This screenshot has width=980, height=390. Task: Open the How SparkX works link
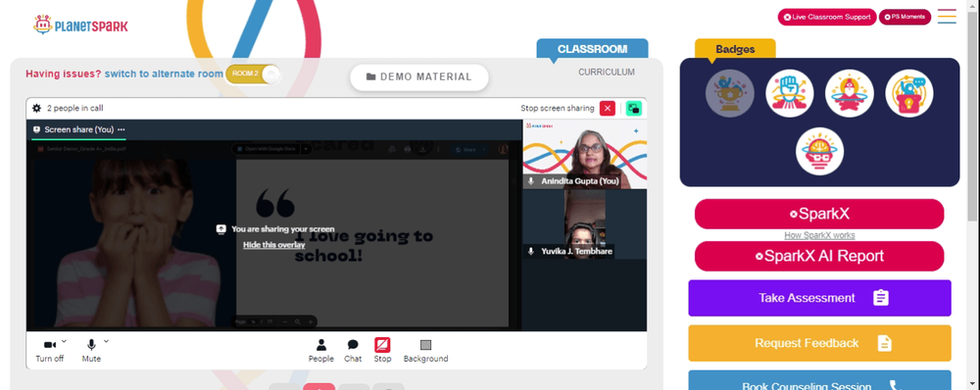point(819,235)
